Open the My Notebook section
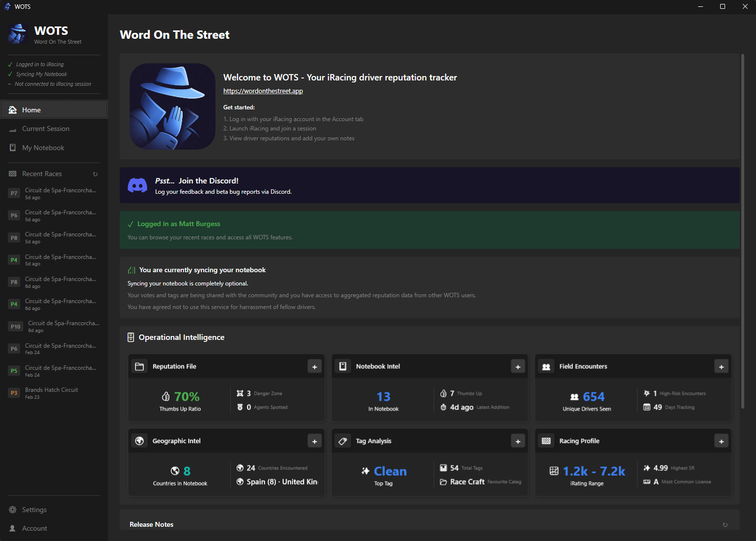 (x=43, y=147)
